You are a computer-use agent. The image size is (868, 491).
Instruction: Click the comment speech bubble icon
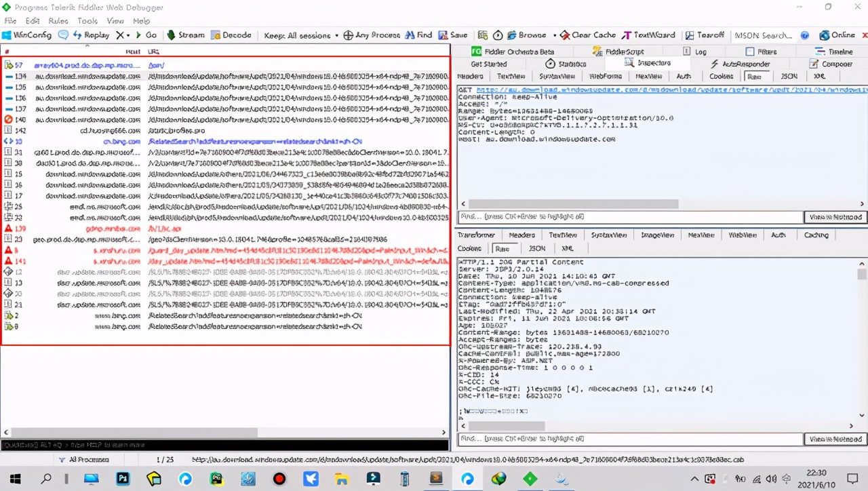pos(63,35)
